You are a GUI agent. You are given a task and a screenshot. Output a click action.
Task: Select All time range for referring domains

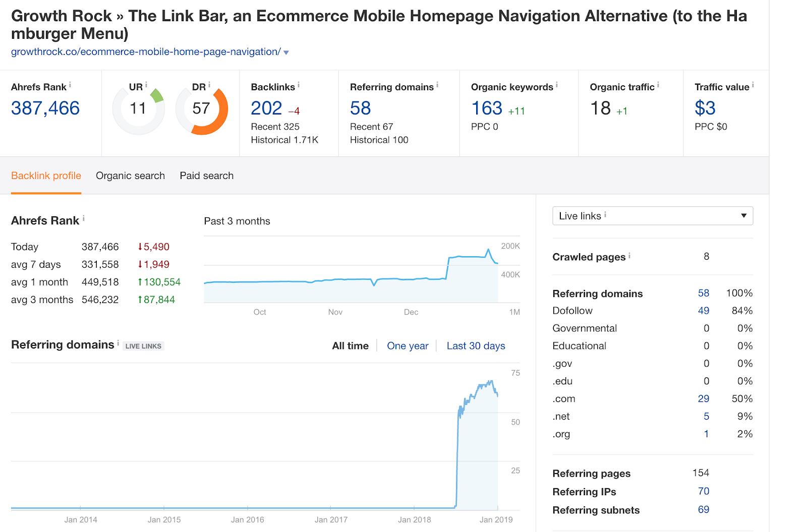[x=350, y=346]
